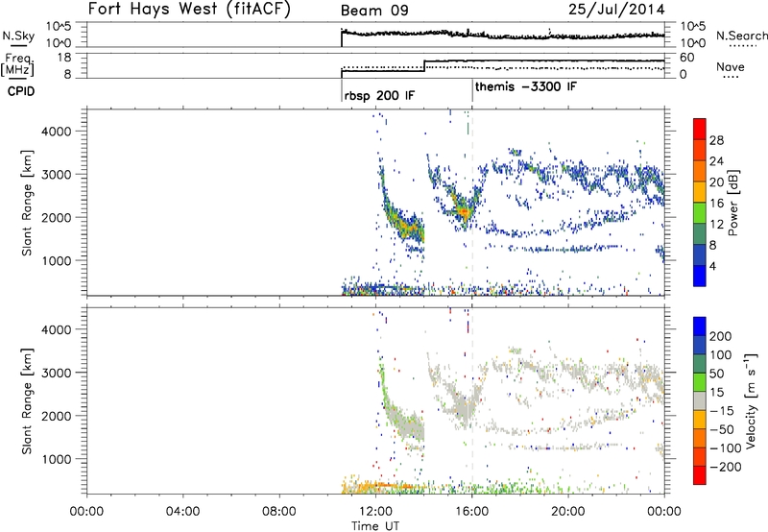768x532 pixels.
Task: Click the "-100" label on Velocity colorbar
Action: tap(726, 448)
